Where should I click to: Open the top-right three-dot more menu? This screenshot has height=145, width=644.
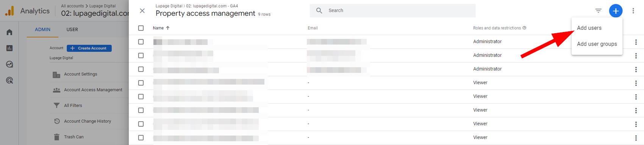coord(633,11)
